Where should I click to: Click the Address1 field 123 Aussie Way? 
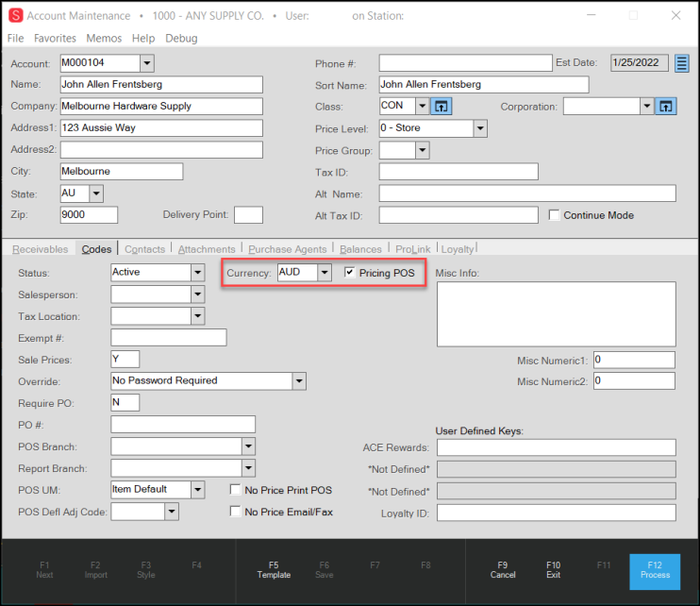click(x=161, y=128)
